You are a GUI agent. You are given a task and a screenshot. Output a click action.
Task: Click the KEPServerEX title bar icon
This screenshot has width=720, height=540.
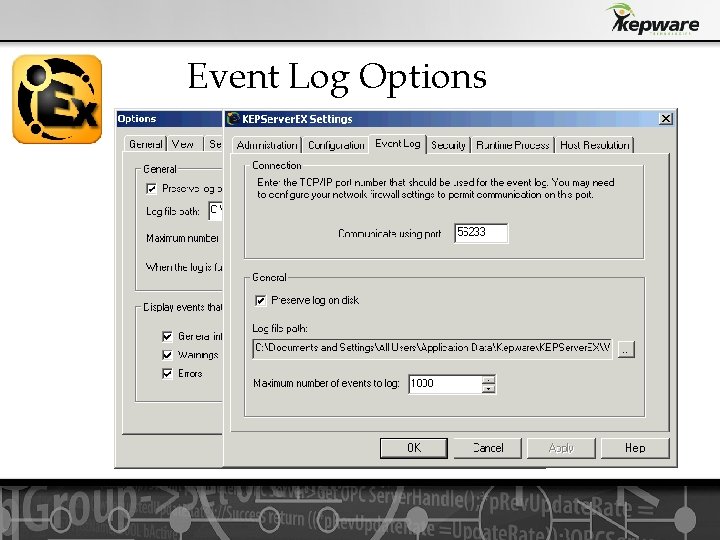pos(233,118)
